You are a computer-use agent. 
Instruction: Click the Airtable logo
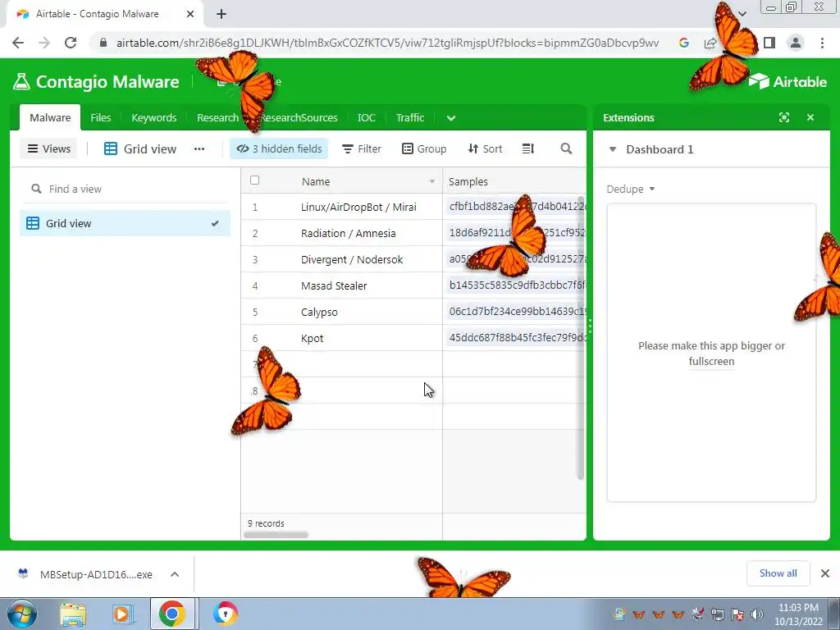787,81
